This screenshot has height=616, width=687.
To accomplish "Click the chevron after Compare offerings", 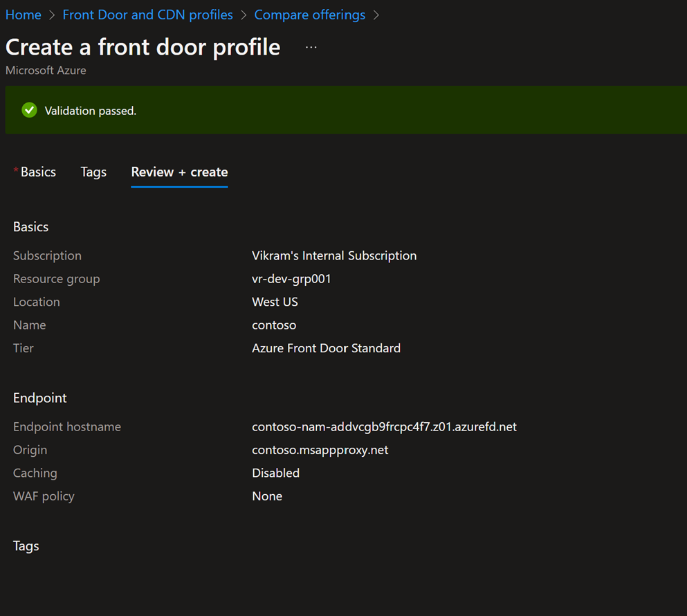I will pyautogui.click(x=376, y=15).
